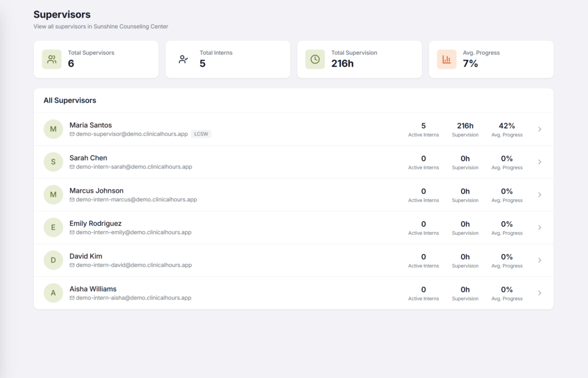
Task: Click Marcus Johnson's "M" avatar circle
Action: tap(53, 194)
